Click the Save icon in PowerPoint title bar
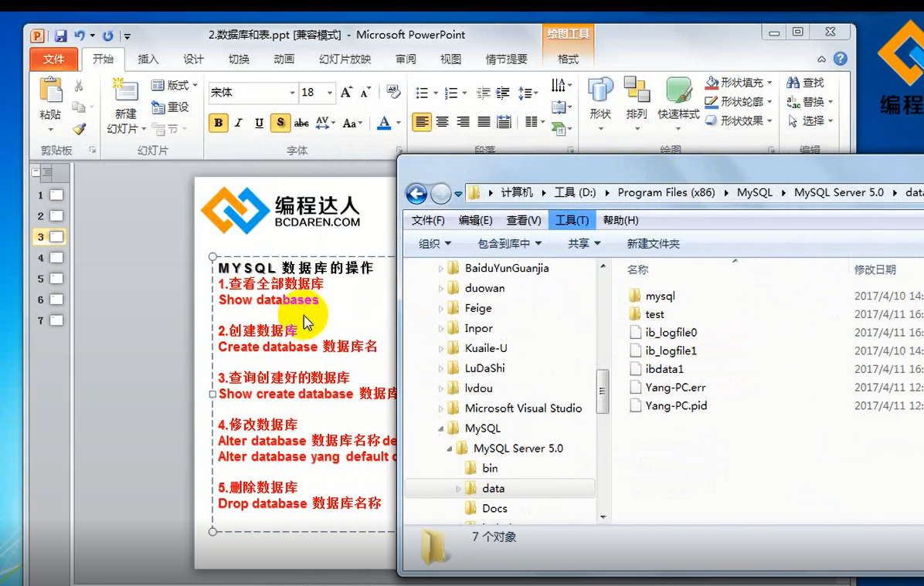This screenshot has height=586, width=924. point(60,36)
